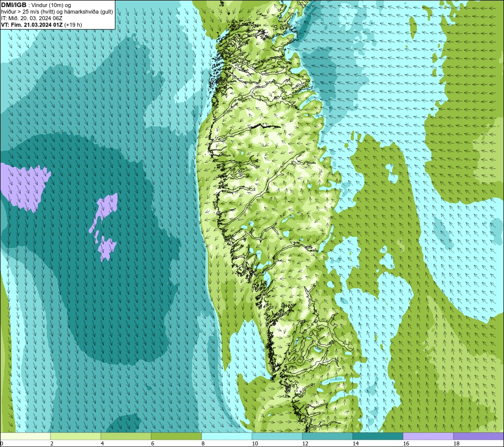Viewport: 504px width, 447px height.
Task: Click the 'VT: Fim. 21.03.2024 01Z' valid time
Action: coord(32,25)
